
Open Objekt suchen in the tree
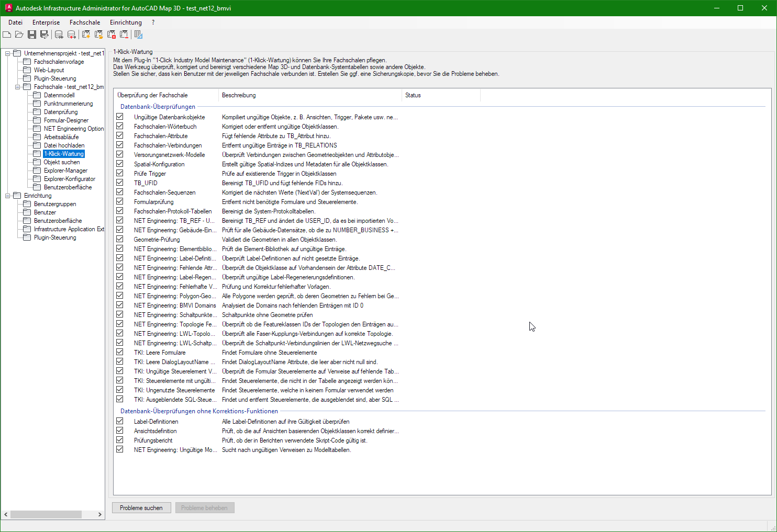tap(62, 162)
